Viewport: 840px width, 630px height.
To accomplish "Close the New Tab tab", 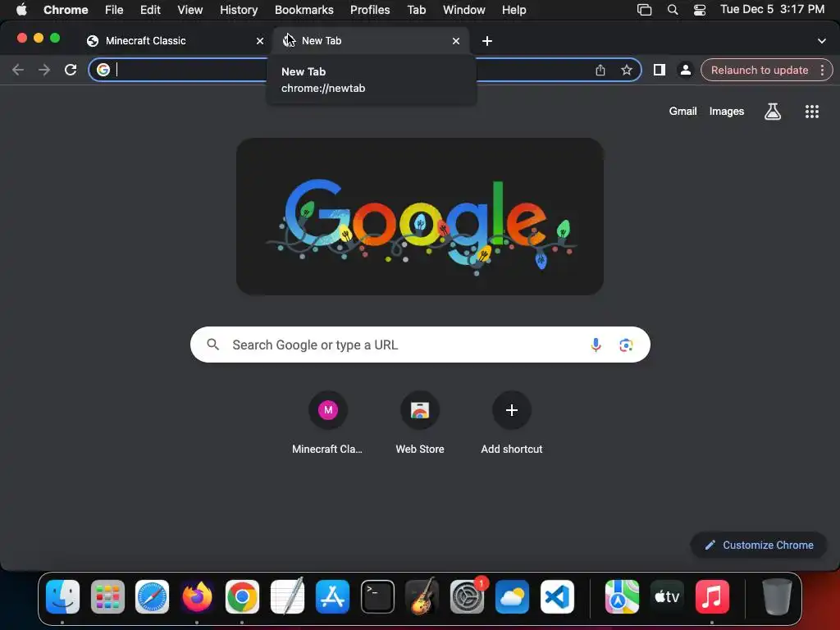I will tap(456, 41).
